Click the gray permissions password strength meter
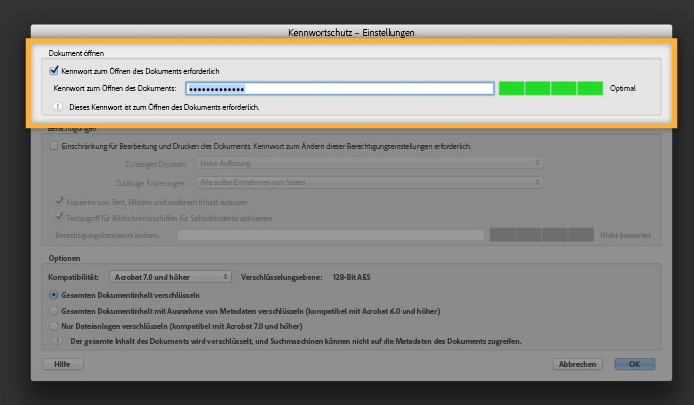 (542, 235)
